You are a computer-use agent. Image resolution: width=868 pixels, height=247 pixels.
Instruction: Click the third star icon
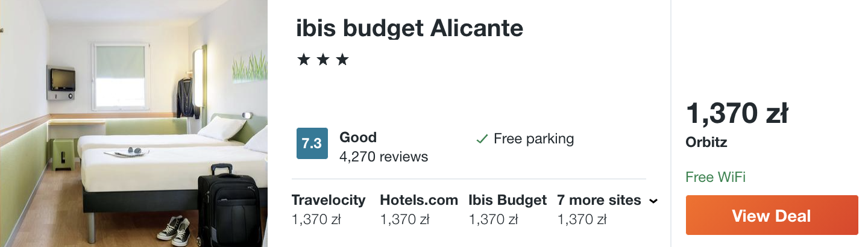click(342, 60)
